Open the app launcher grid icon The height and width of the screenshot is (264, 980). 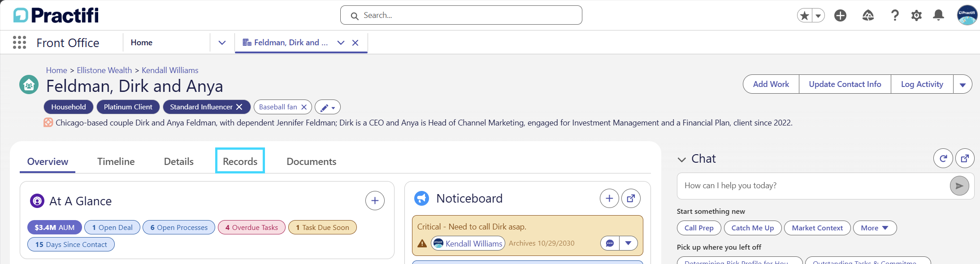click(x=19, y=43)
